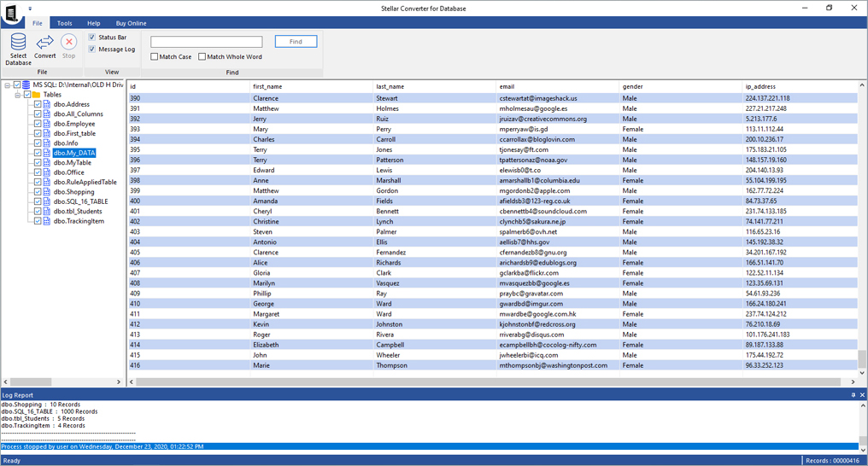The width and height of the screenshot is (868, 466).
Task: Collapse the Tables tree node
Action: (17, 95)
